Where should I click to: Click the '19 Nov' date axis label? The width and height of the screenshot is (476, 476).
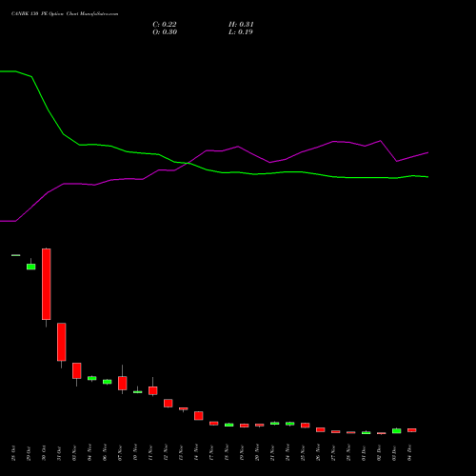pyautogui.click(x=242, y=453)
